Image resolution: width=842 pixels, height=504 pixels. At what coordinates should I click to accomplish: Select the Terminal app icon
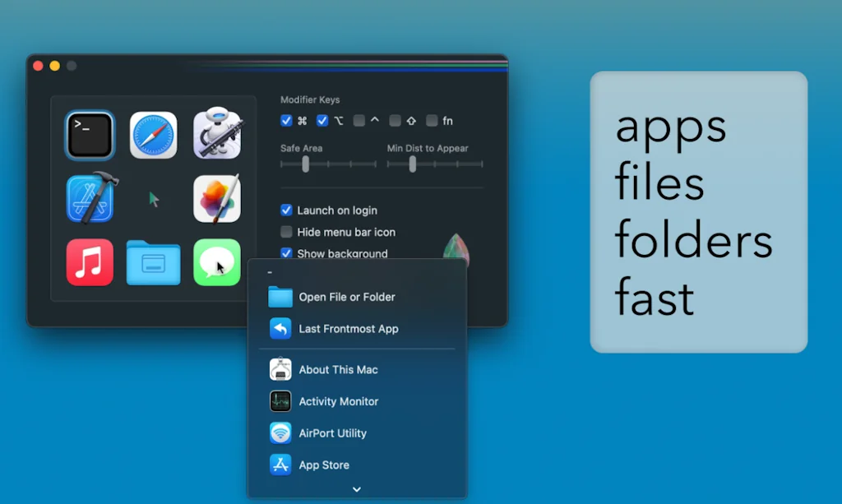click(x=90, y=135)
